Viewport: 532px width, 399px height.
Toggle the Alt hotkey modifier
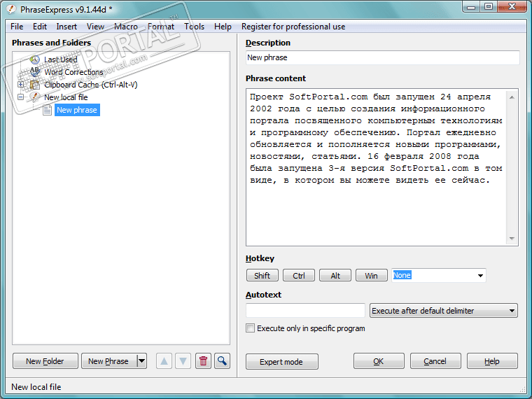click(x=335, y=276)
